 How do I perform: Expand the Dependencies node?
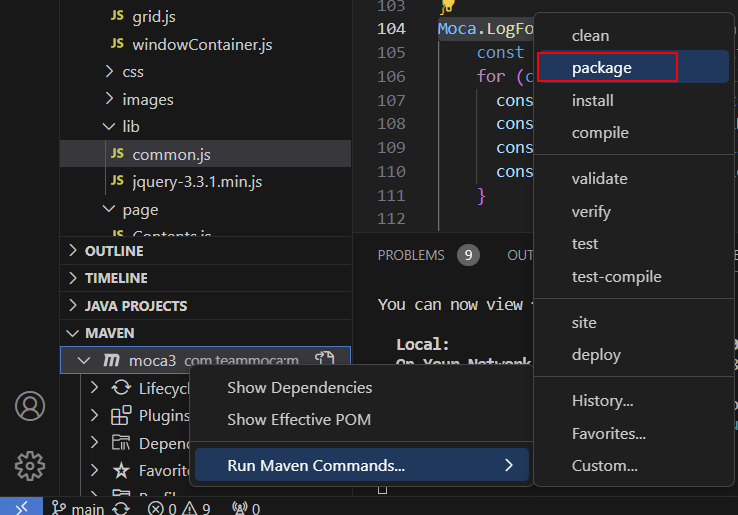[94, 443]
